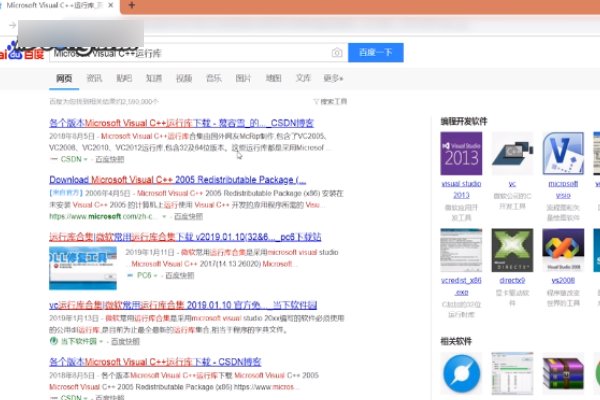Select the 网页 tab
Image resolution: width=600 pixels, height=400 pixels.
64,78
